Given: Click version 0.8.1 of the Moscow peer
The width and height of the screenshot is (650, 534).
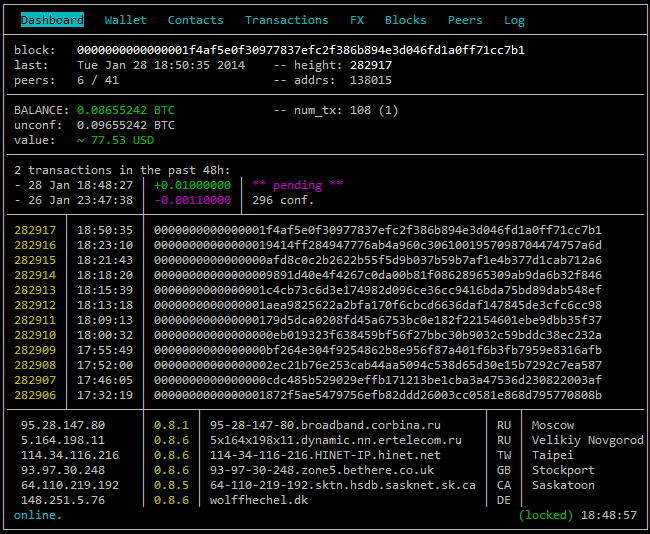Looking at the screenshot, I should (171, 425).
